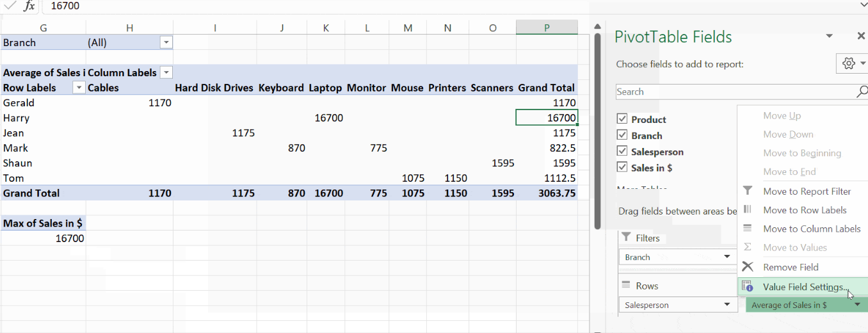Image resolution: width=868 pixels, height=333 pixels.
Task: Click the Remove Field X icon
Action: point(747,267)
